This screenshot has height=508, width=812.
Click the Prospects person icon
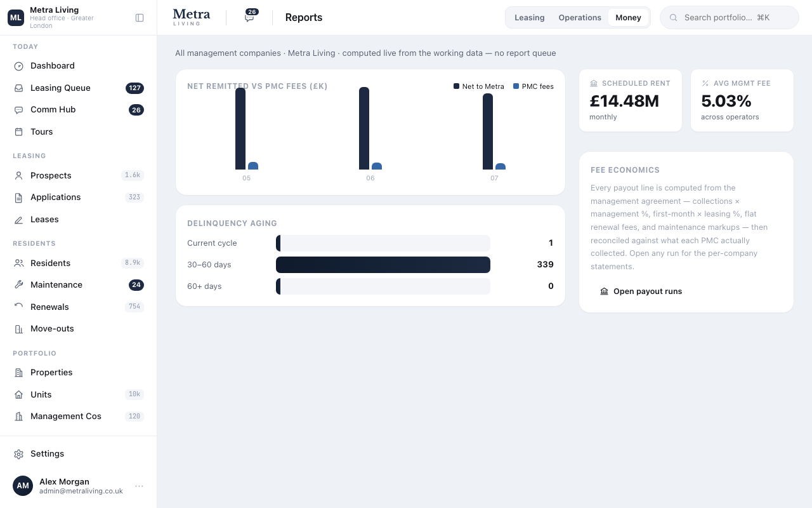coord(18,176)
